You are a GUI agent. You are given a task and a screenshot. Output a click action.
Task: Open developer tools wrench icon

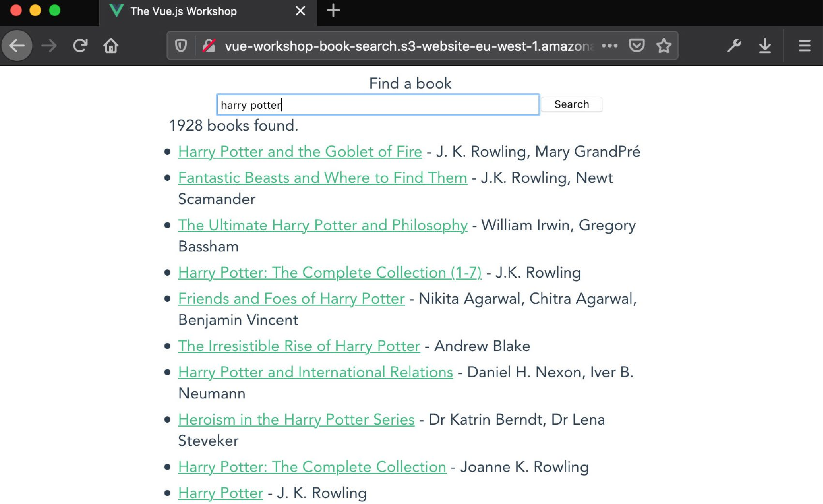tap(734, 46)
